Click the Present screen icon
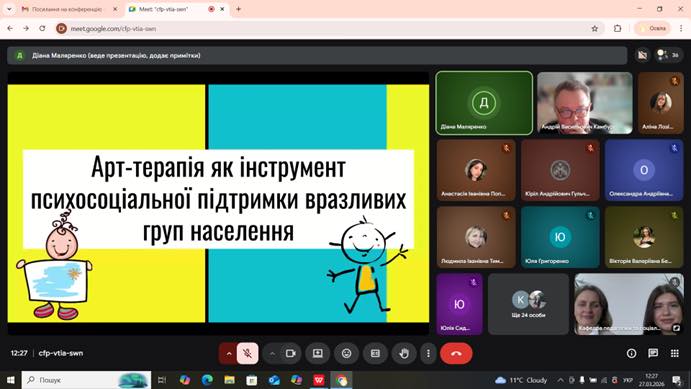Screen dimensions: 691x389 318,353
